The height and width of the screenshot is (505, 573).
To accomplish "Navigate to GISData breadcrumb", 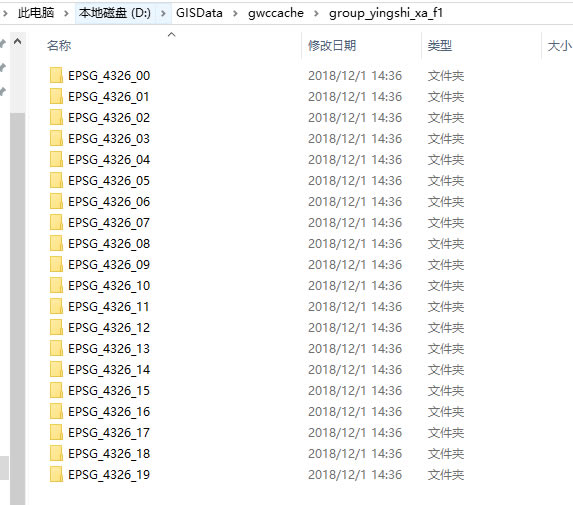I will pyautogui.click(x=199, y=13).
